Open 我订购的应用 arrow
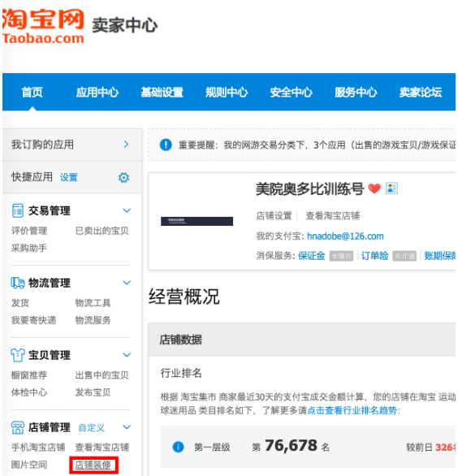 pyautogui.click(x=126, y=145)
